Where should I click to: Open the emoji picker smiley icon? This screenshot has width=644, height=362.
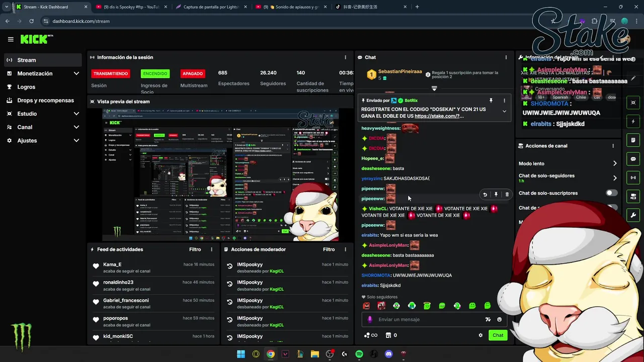(499, 319)
